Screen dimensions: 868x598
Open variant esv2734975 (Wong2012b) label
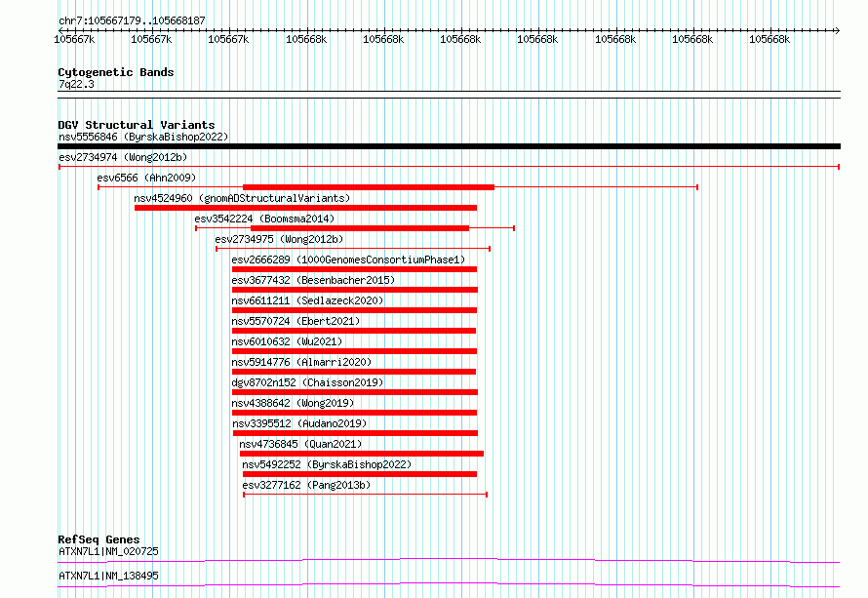(x=279, y=239)
